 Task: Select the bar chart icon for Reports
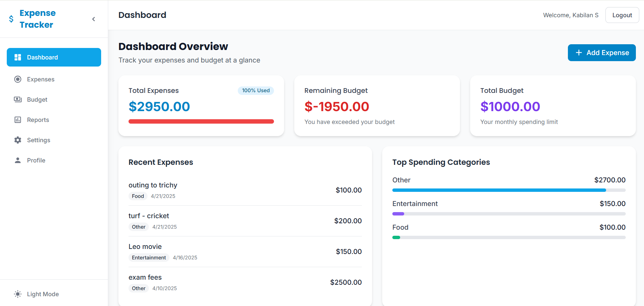tap(18, 120)
